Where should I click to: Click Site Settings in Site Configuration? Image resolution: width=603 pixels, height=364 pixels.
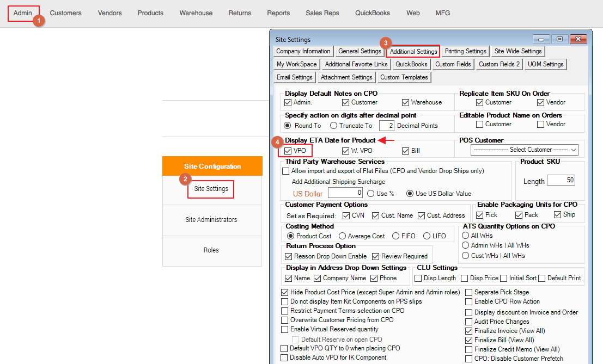coord(211,189)
